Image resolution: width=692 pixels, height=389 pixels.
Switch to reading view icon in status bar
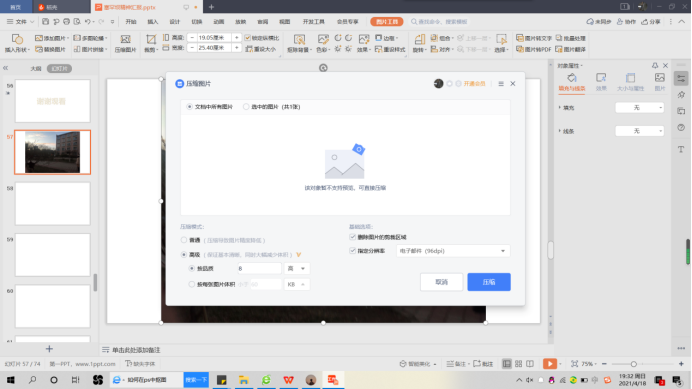530,363
